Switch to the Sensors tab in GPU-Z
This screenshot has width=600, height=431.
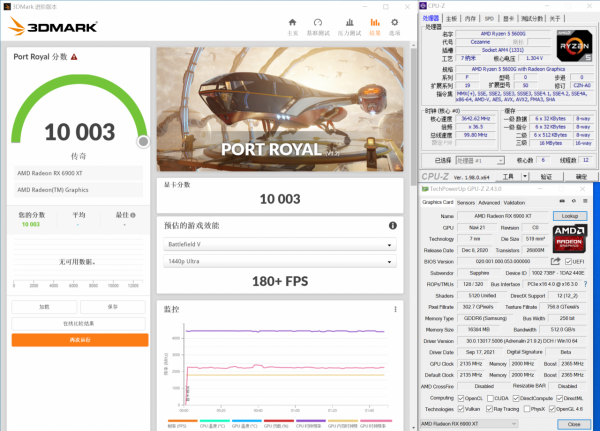pyautogui.click(x=466, y=202)
